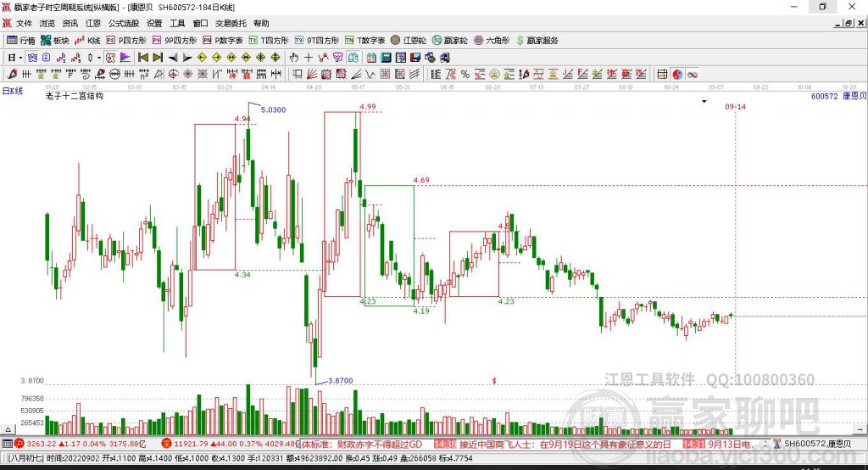This screenshot has width=868, height=470.
Task: Open the P四方形 price square tool
Action: 126,41
